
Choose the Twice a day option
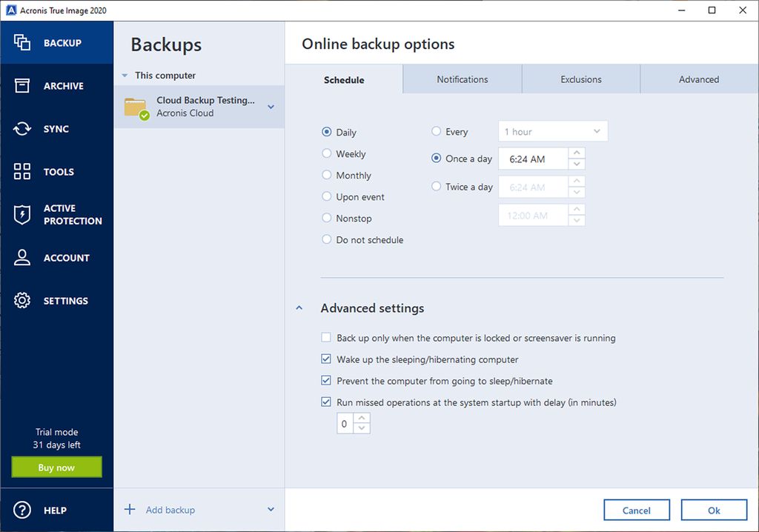436,186
